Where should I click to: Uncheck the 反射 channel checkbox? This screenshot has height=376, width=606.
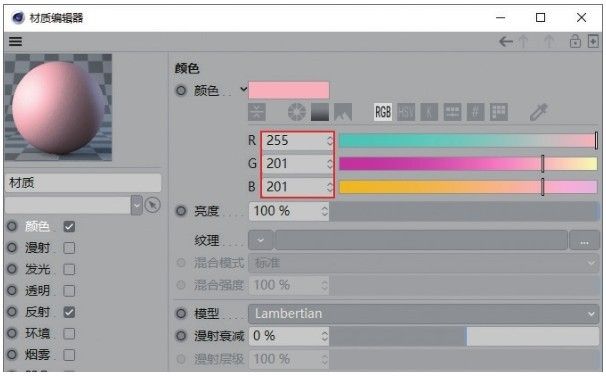click(69, 312)
